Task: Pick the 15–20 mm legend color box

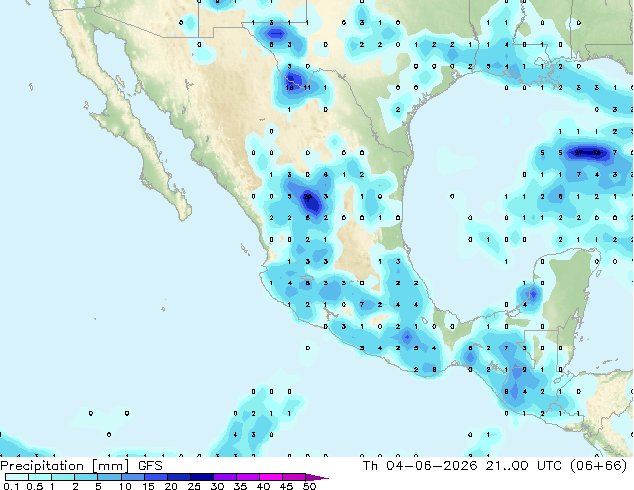Action: (x=156, y=477)
